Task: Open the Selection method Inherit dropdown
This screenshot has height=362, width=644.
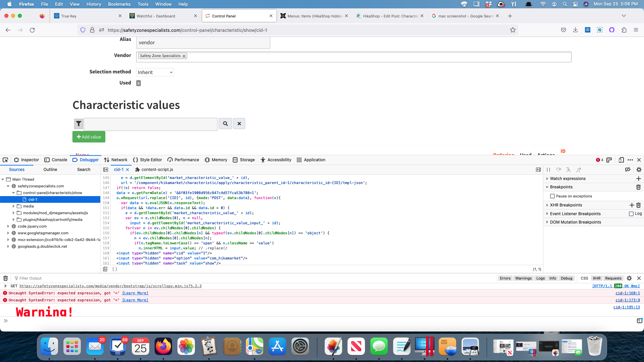Action: (x=155, y=72)
